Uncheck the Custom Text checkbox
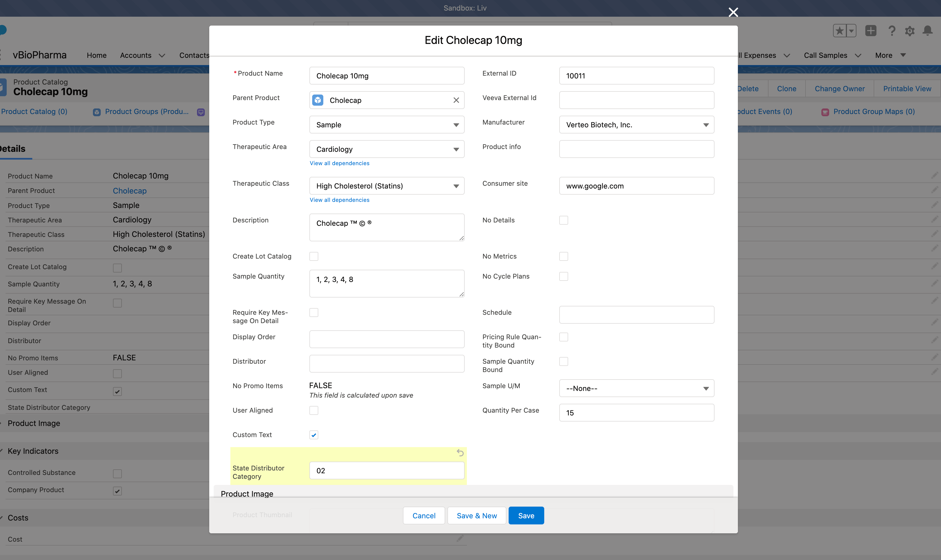This screenshot has width=941, height=560. (314, 435)
